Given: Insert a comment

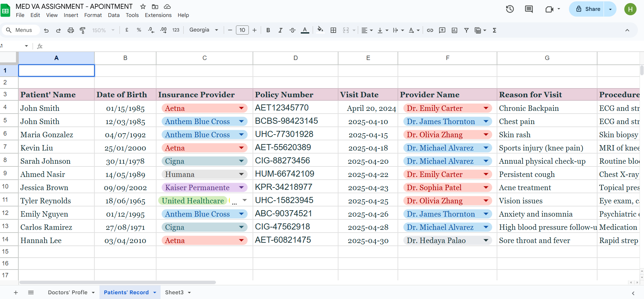Looking at the screenshot, I should click(x=442, y=30).
